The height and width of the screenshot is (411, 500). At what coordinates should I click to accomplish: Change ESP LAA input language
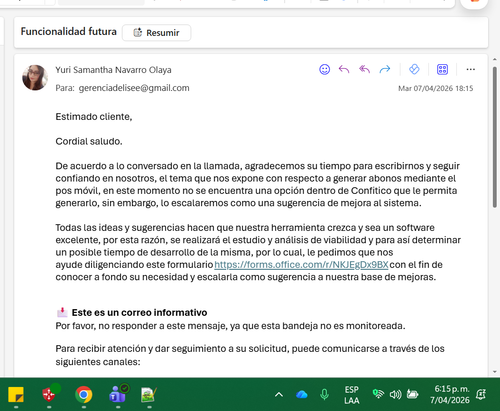point(352,395)
